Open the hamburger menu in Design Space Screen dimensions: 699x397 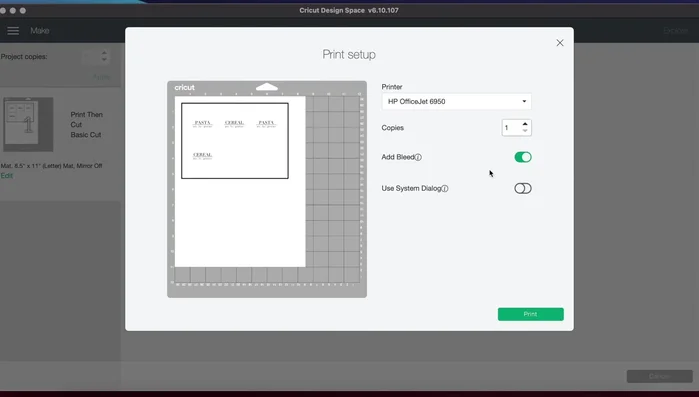coord(13,31)
